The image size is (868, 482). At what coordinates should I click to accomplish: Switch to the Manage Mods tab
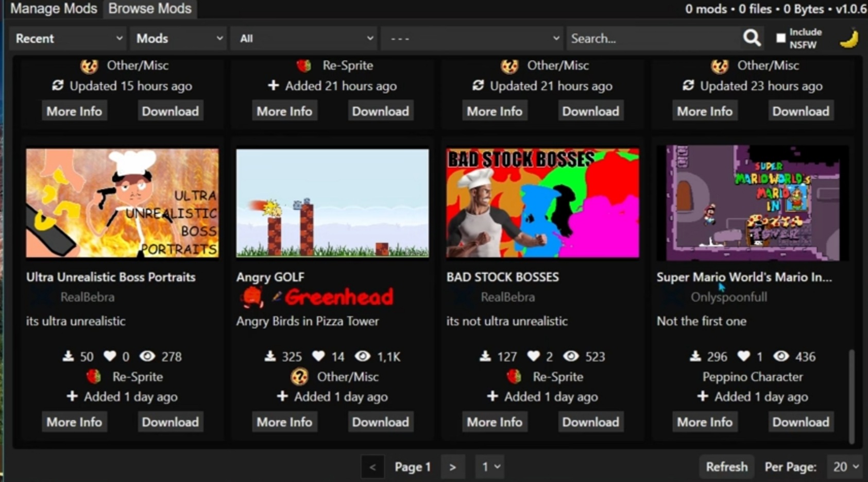coord(54,8)
